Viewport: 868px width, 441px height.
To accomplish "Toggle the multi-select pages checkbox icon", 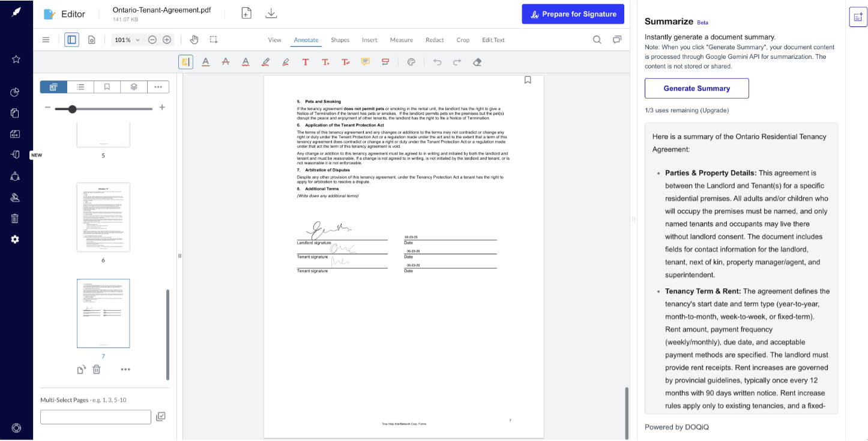I will (x=161, y=416).
